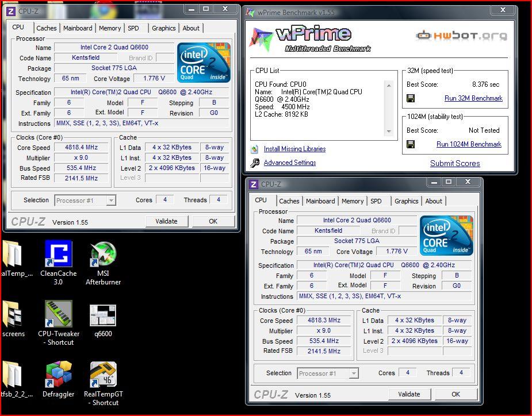532x416 pixels.
Task: Open the RealTemp folder icon
Action: tap(12, 253)
